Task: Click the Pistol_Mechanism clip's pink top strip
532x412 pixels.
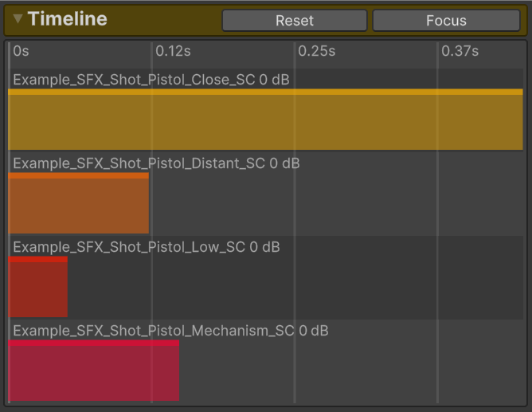Action: click(93, 343)
